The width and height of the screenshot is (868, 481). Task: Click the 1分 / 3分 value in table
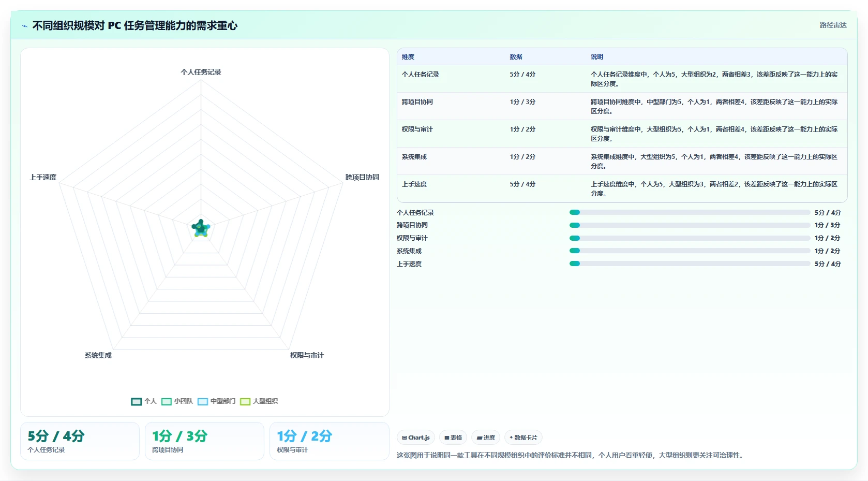[x=522, y=102]
